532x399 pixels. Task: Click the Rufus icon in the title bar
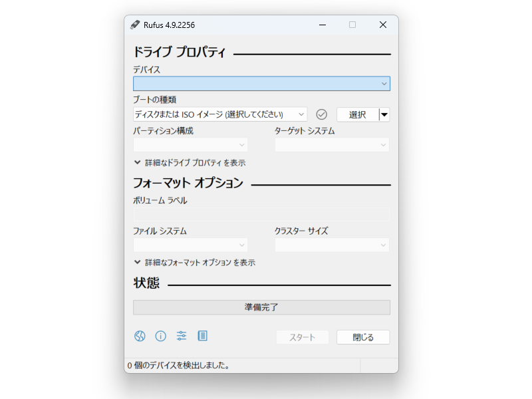[136, 25]
